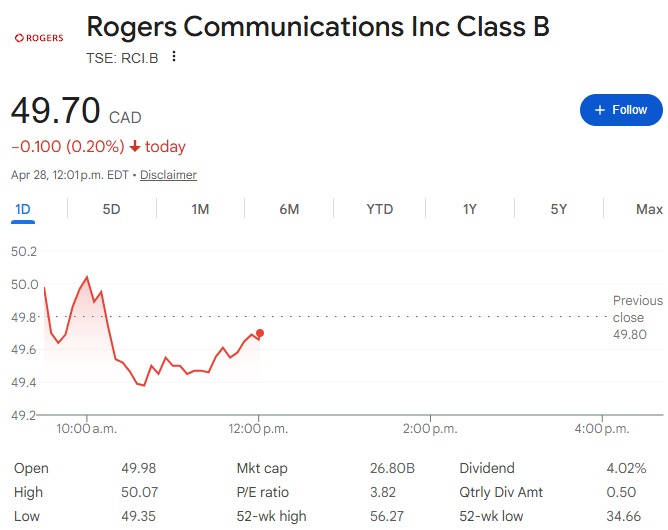This screenshot has height=530, width=668.
Task: Click the Rogers logo icon
Action: coord(38,38)
